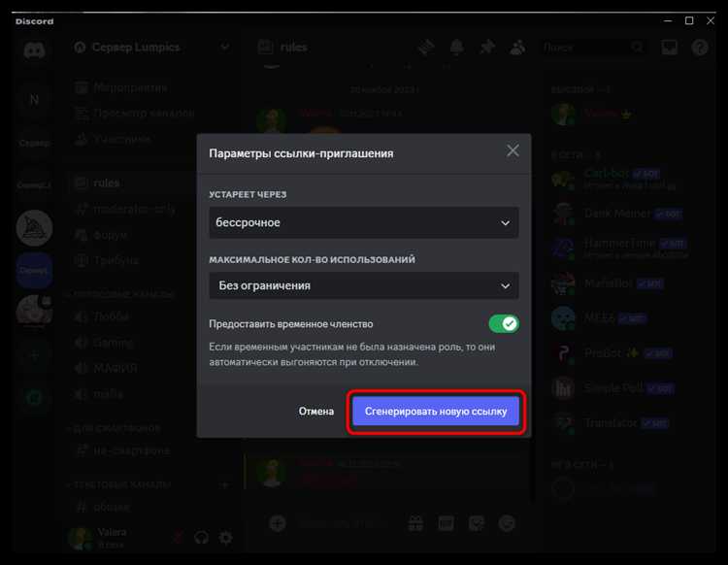728x565 pixels.
Task: Open the GIF picker icon
Action: [x=446, y=523]
